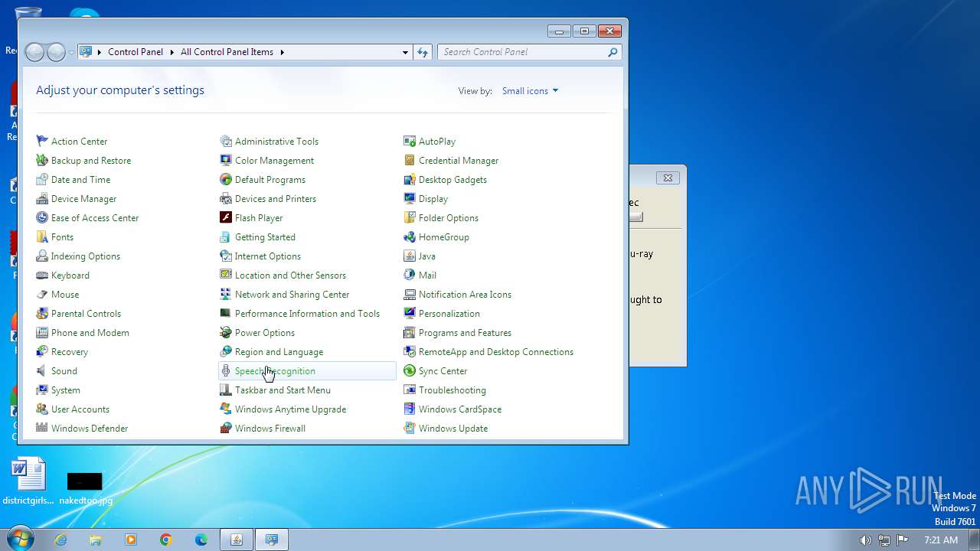Open the Troubleshooting link
Image resolution: width=980 pixels, height=551 pixels.
click(452, 390)
